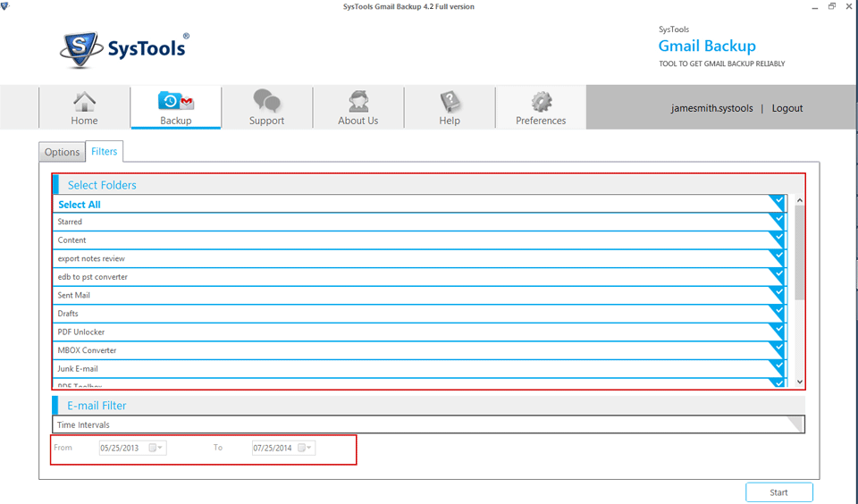
Task: Click the jamesmith.systools account name
Action: 712,108
